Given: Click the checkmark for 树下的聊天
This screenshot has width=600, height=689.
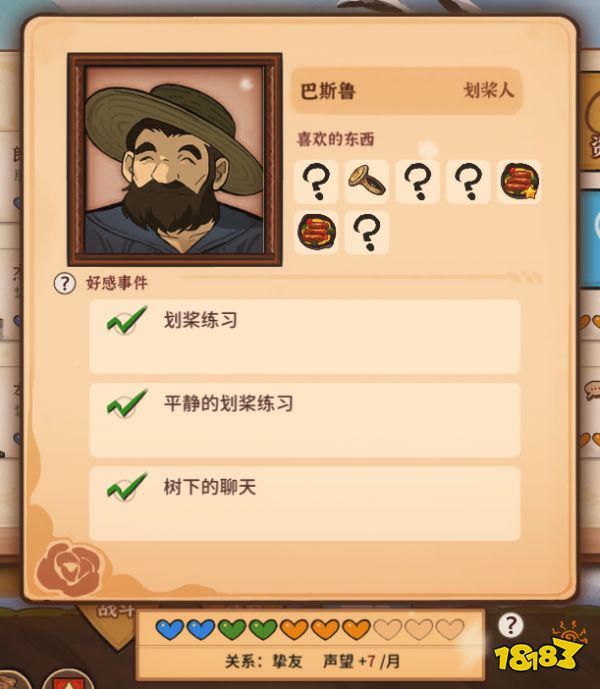Looking at the screenshot, I should 127,487.
